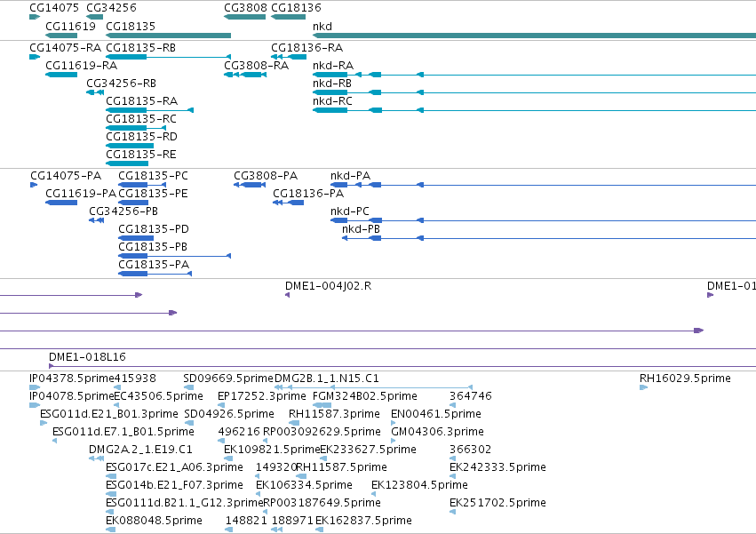The width and height of the screenshot is (756, 534).
Task: Select EST EN00461.5prime
Action: (x=393, y=423)
